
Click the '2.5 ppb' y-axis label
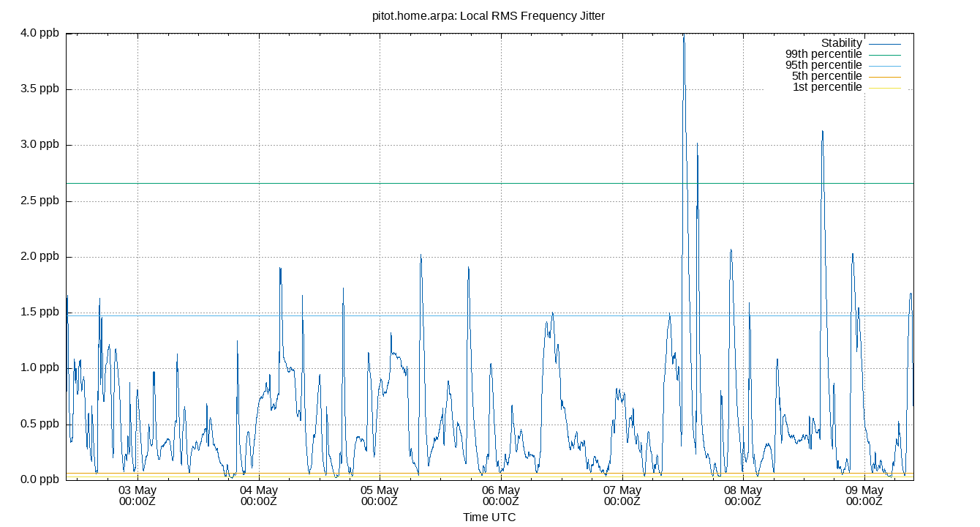[x=39, y=201]
